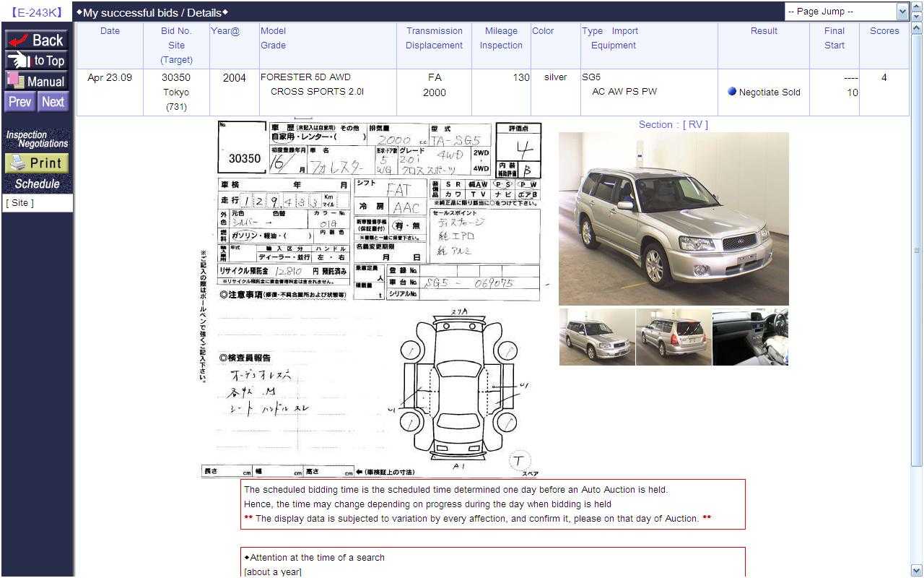Click the 'SG5' type text

591,77
